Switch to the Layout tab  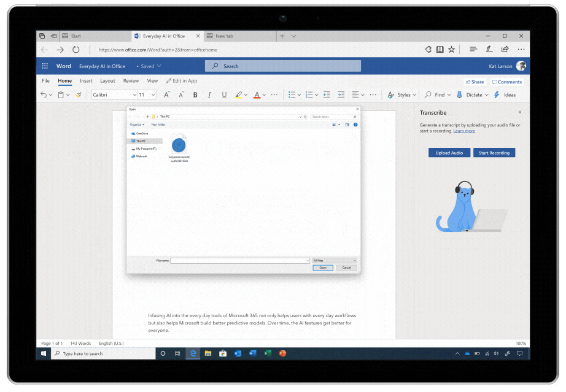pos(107,81)
